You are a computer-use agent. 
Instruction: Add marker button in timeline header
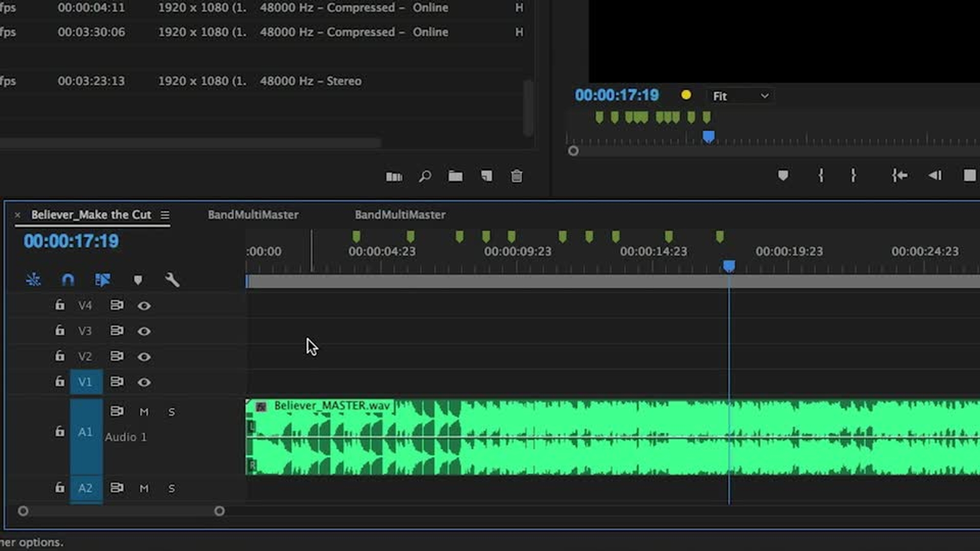click(x=138, y=280)
